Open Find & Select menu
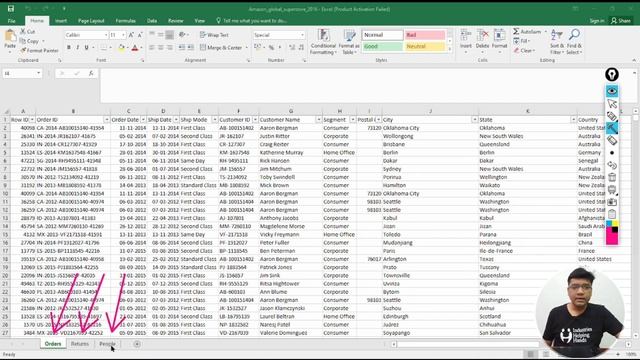This screenshot has width=640, height=360. [574, 42]
